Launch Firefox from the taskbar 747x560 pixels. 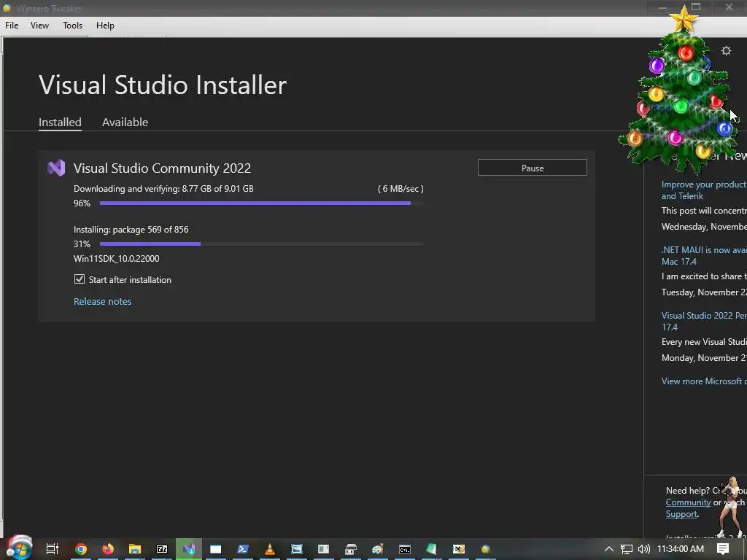pyautogui.click(x=108, y=549)
